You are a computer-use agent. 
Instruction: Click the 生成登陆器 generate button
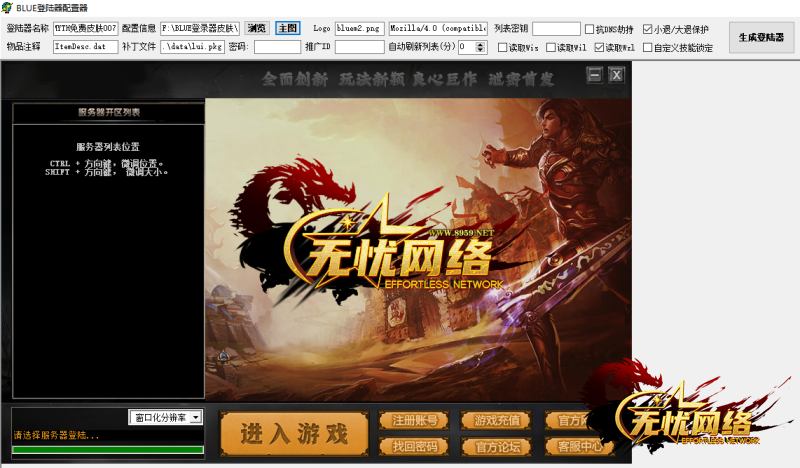[x=761, y=37]
